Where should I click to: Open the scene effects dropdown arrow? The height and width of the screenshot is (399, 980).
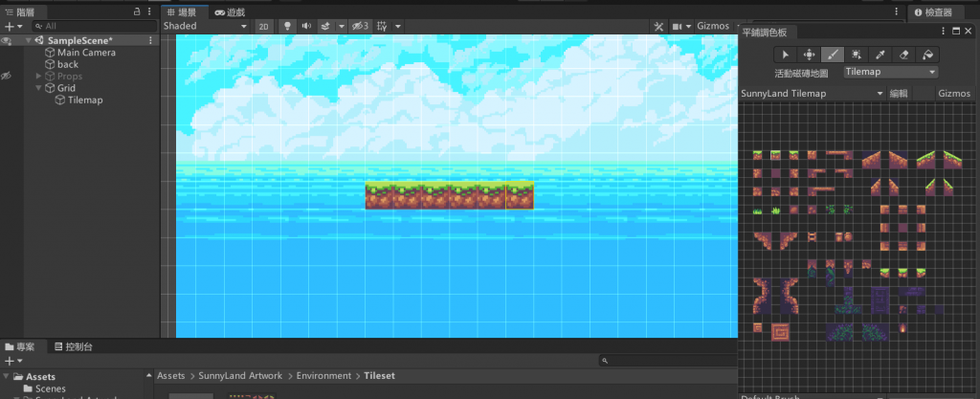[x=342, y=26]
